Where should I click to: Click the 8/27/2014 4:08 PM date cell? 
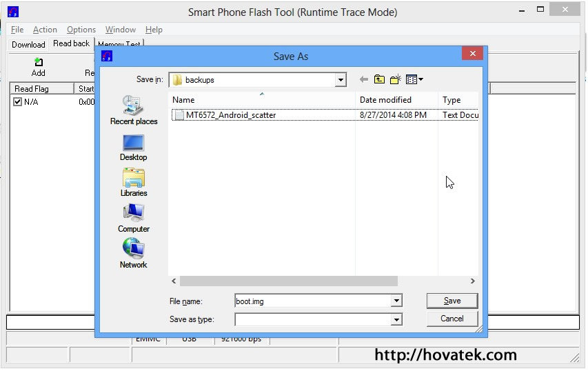tap(393, 115)
